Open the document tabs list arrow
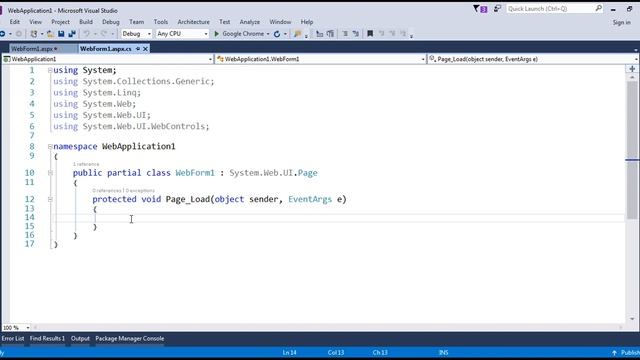The image size is (640, 360). click(636, 50)
